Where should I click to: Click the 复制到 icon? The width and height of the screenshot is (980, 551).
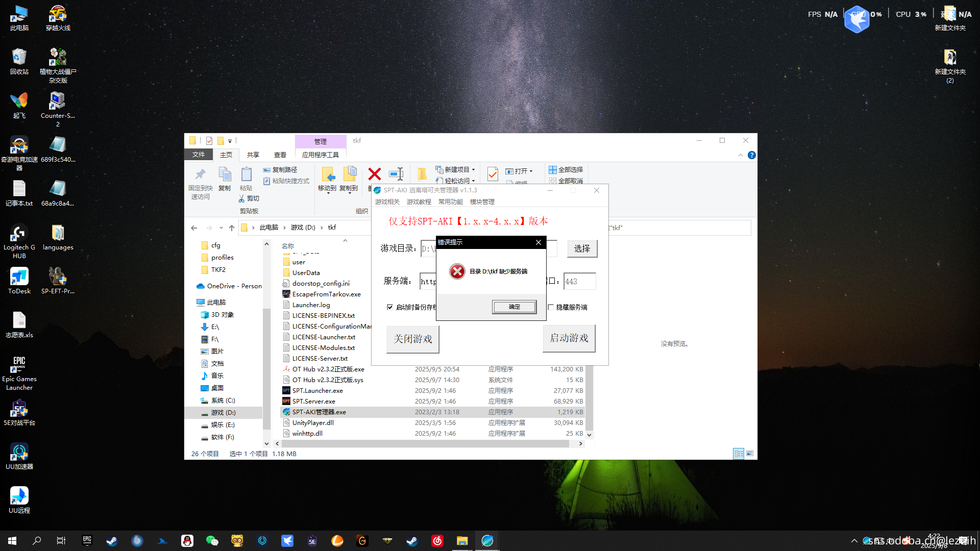pos(349,175)
